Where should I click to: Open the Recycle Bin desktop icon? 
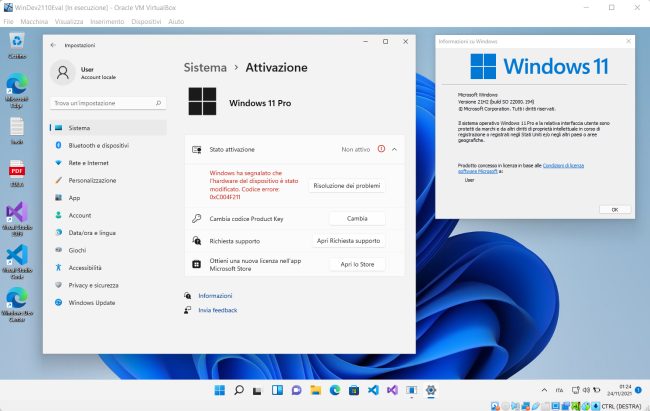[17, 45]
